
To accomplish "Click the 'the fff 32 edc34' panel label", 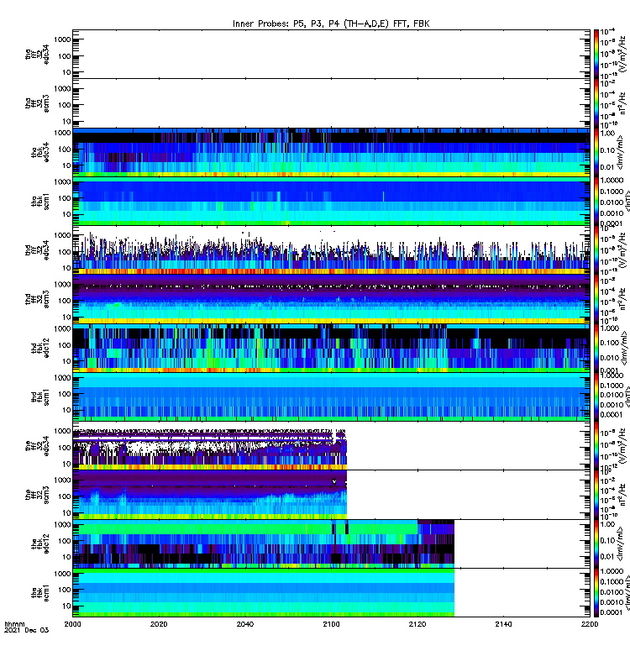I will click(x=37, y=446).
